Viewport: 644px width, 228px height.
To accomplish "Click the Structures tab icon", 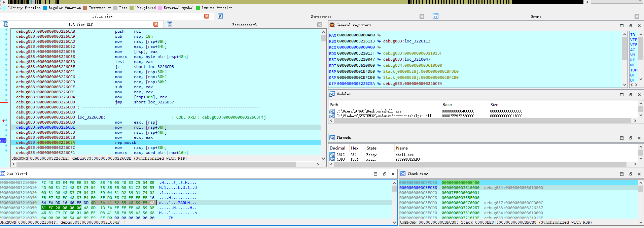I will [x=220, y=16].
